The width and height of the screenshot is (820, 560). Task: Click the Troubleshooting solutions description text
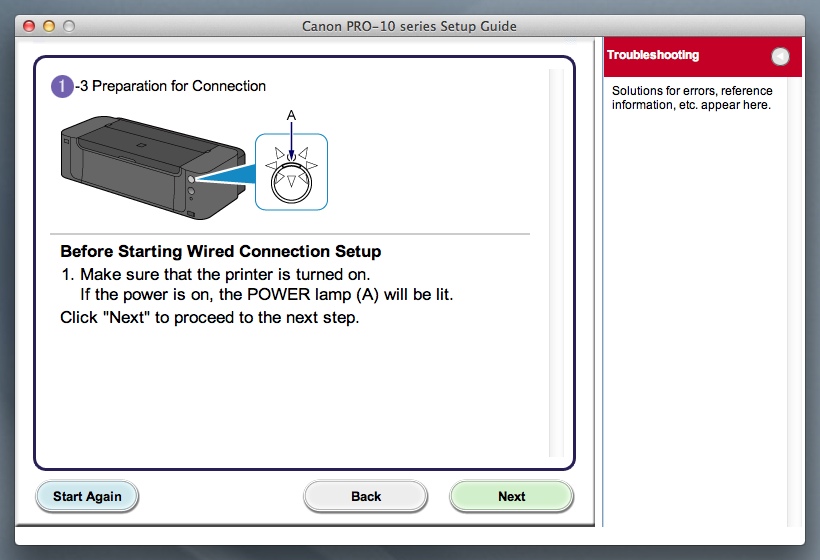pos(691,98)
